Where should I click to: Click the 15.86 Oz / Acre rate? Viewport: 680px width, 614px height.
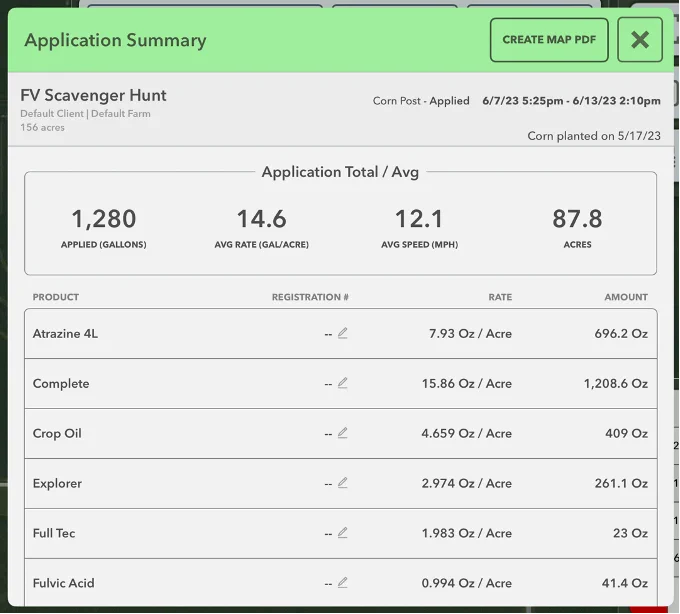[x=467, y=383]
